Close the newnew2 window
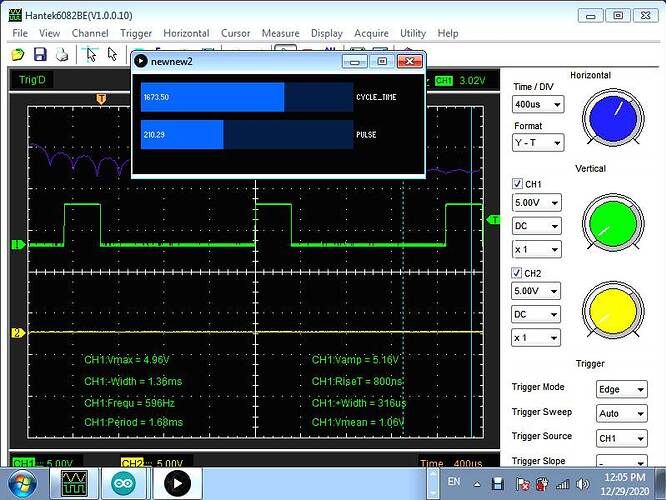The height and width of the screenshot is (500, 666). pyautogui.click(x=409, y=62)
